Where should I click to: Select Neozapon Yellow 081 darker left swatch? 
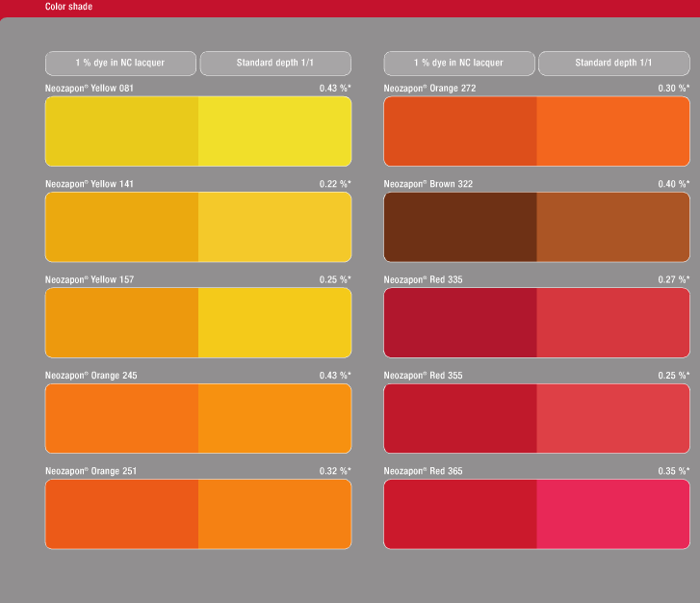121,131
